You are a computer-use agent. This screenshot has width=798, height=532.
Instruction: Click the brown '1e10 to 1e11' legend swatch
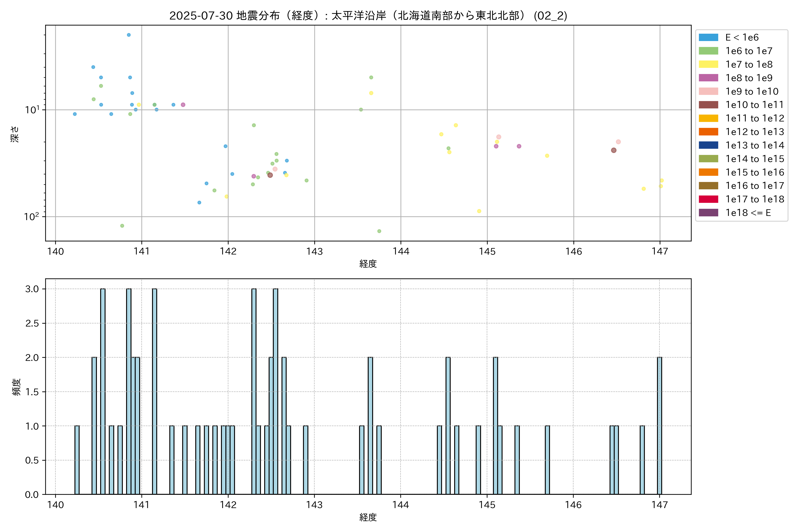coord(708,105)
